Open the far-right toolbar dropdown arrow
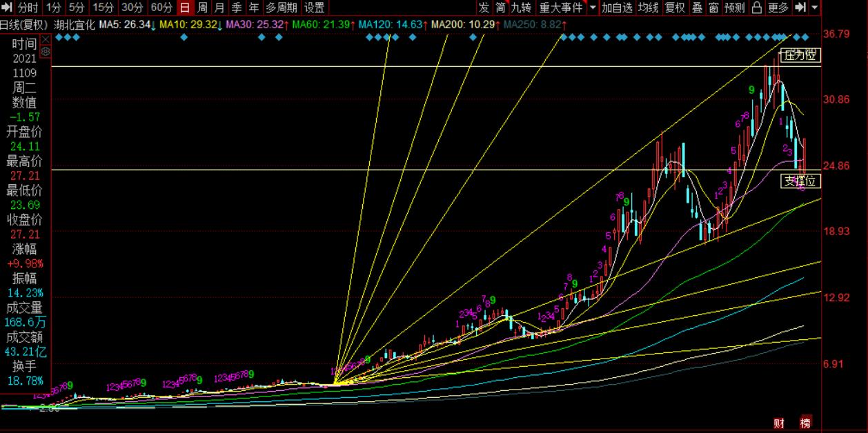This screenshot has width=868, height=433. 815,8
